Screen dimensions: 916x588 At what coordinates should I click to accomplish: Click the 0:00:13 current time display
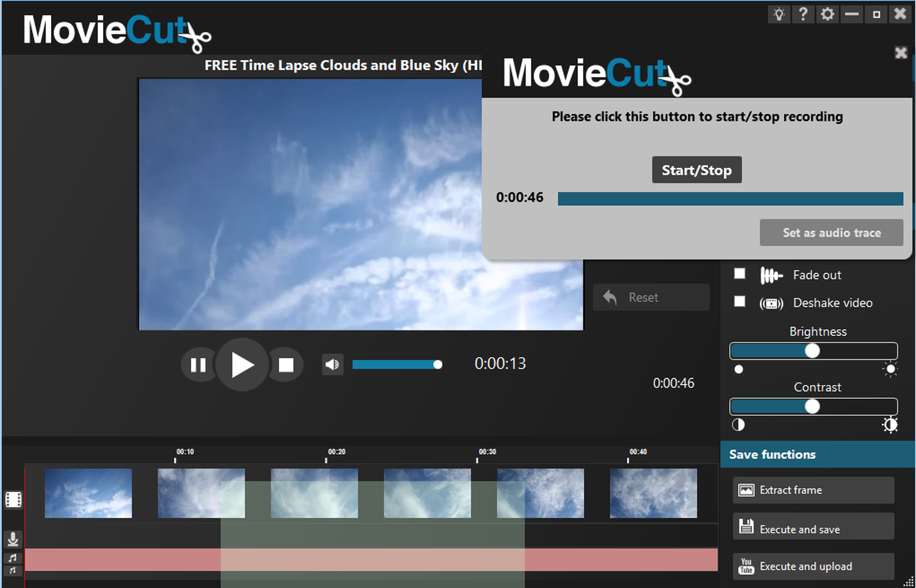click(x=500, y=364)
